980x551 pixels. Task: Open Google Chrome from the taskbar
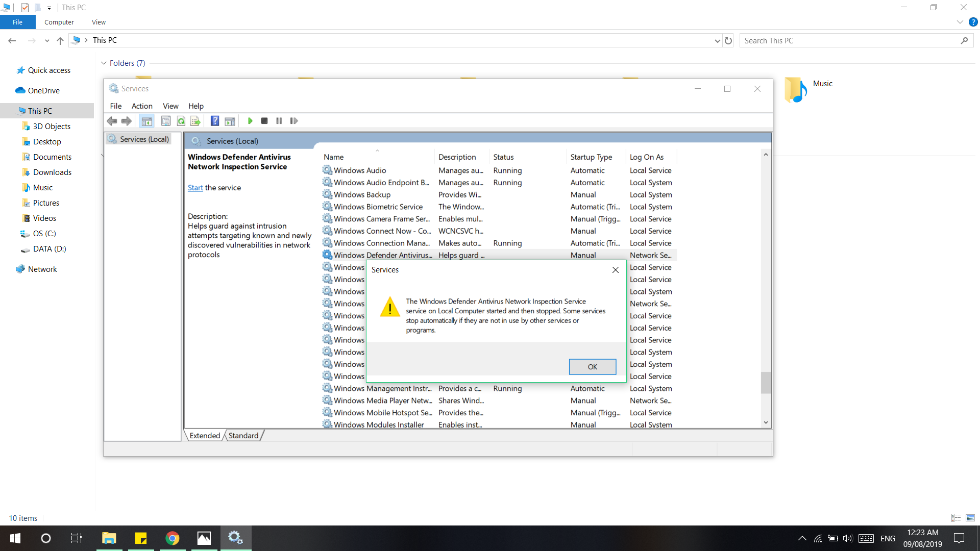173,538
